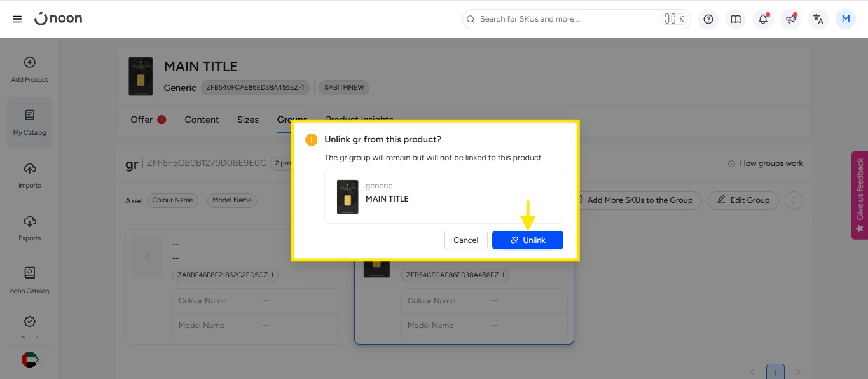Screen dimensions: 868x379
Task: Cancel the unlink dialog
Action: click(x=465, y=240)
